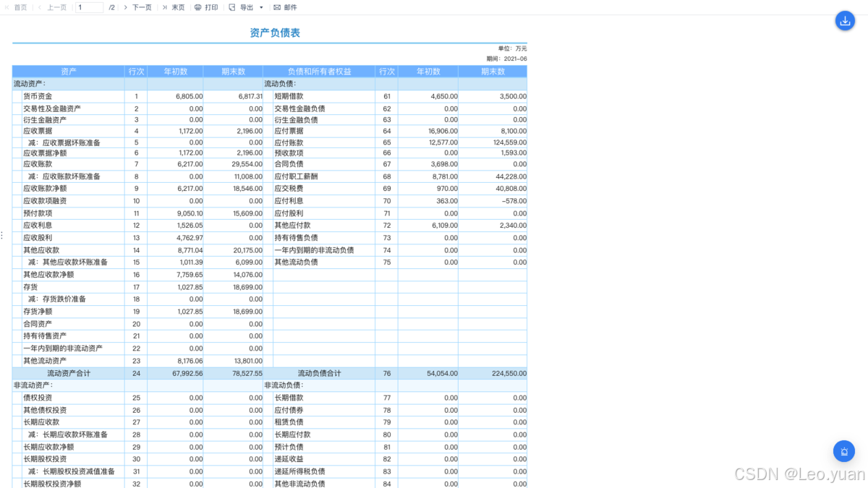This screenshot has height=488, width=868.
Task: Select the 减：应收票据坏账准备 row label
Action: [64, 143]
